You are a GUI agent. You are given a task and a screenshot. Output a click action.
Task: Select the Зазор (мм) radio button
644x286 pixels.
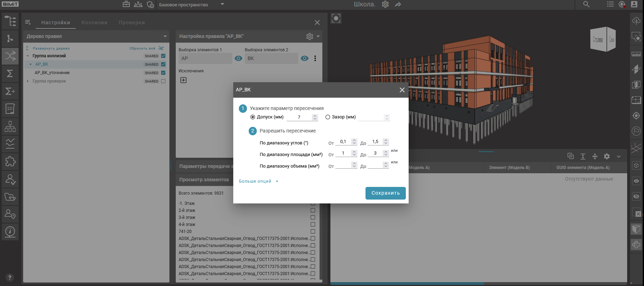pyautogui.click(x=328, y=117)
